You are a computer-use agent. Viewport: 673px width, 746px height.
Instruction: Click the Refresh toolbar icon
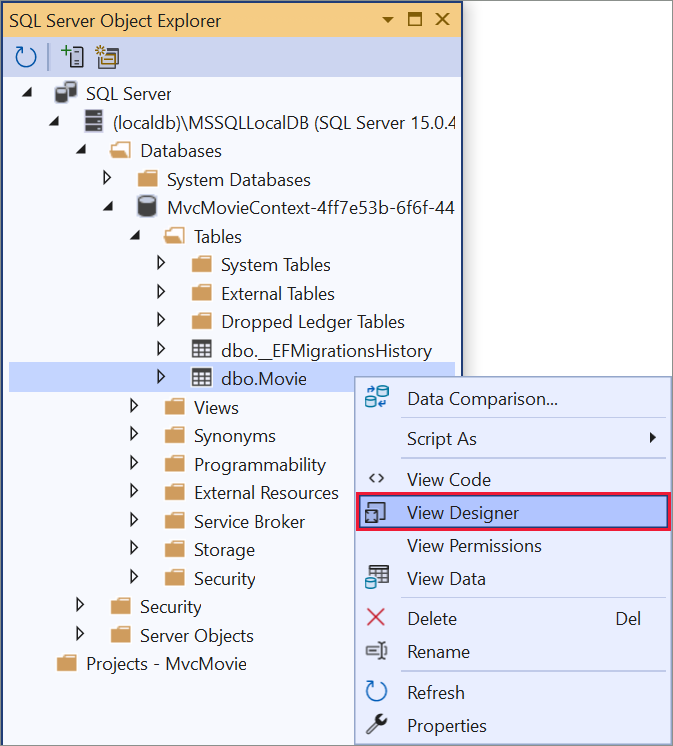[26, 57]
